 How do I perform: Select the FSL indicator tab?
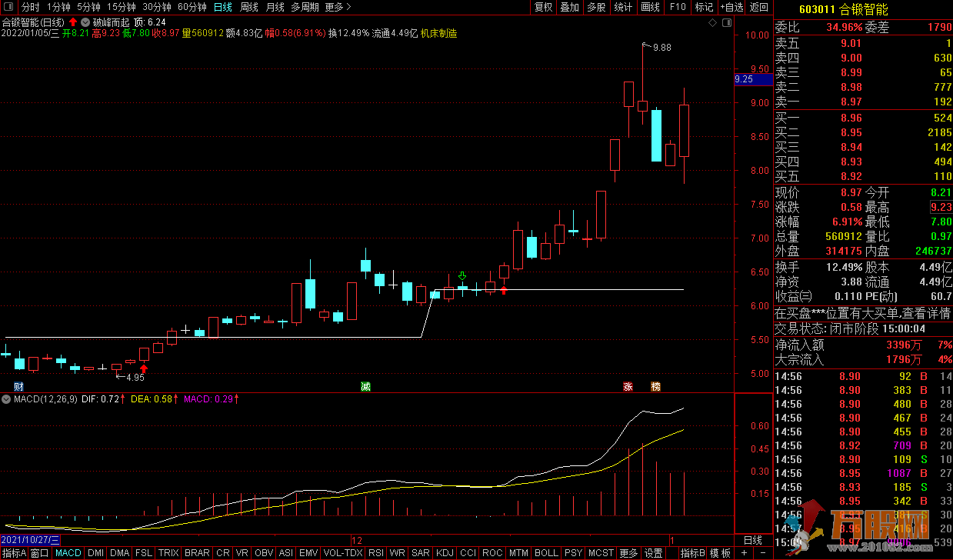pos(144,553)
